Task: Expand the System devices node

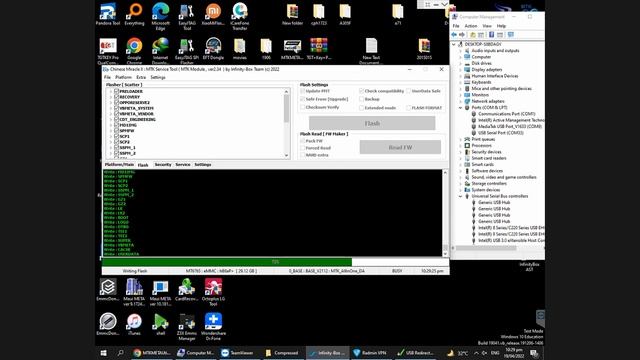Action: tap(460, 190)
